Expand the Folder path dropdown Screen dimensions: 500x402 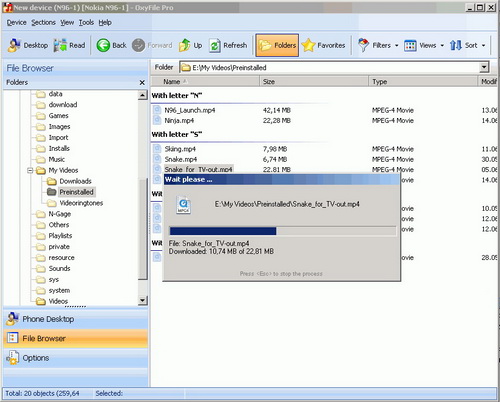[484, 67]
